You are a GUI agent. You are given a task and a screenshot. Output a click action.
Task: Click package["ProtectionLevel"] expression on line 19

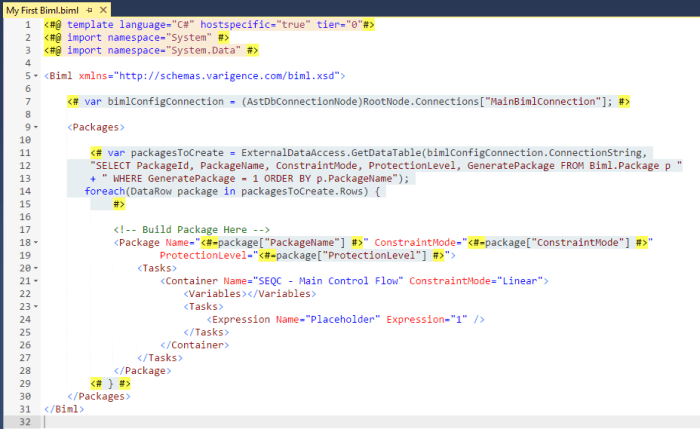click(351, 255)
